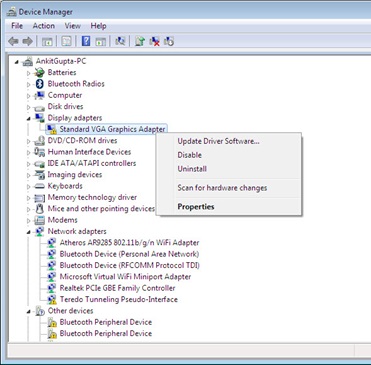
Task: Expand the Batteries node
Action: pyautogui.click(x=28, y=73)
